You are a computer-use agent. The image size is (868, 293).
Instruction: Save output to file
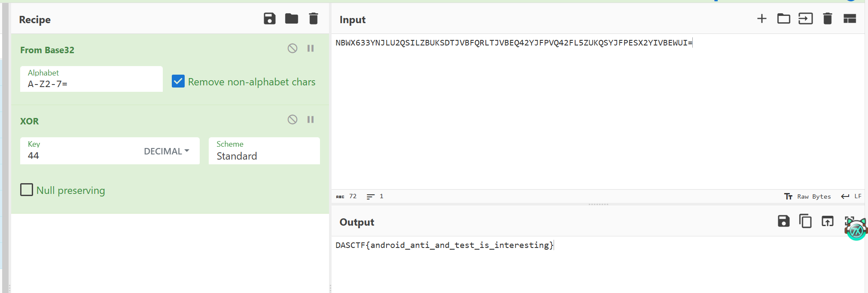click(783, 221)
